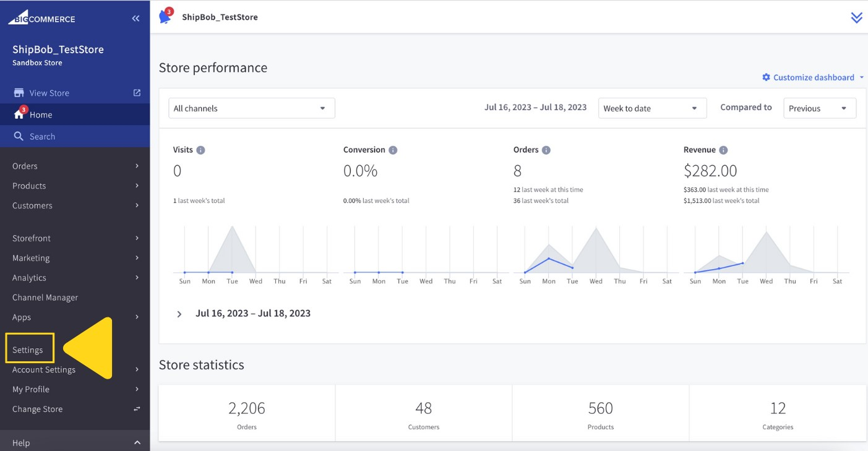
Task: Open the Week to date dropdown
Action: point(651,108)
